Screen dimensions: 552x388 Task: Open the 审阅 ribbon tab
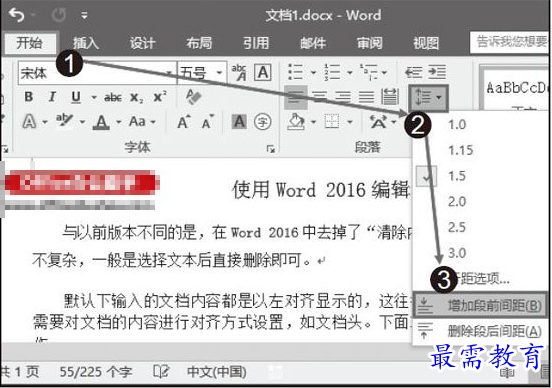pos(369,43)
